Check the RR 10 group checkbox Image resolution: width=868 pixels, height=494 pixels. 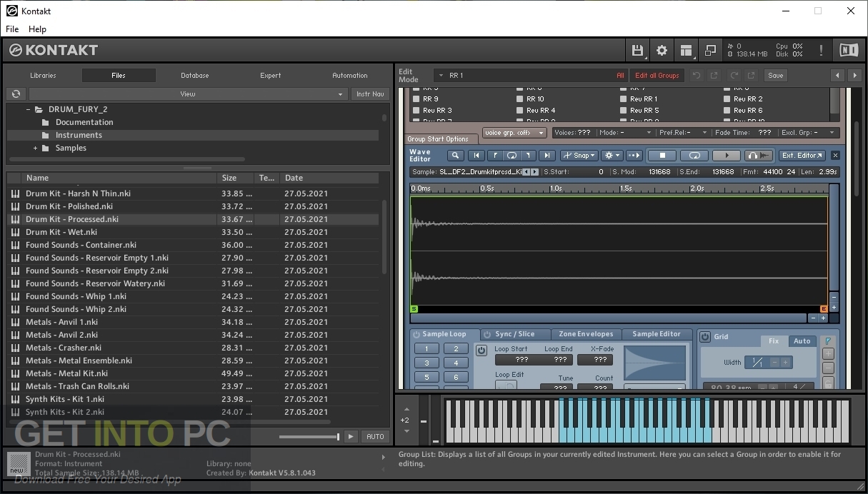pyautogui.click(x=520, y=99)
